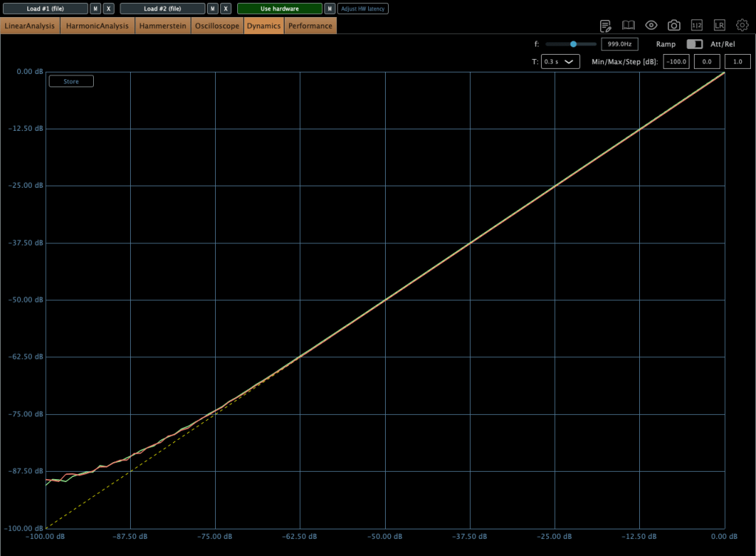The height and width of the screenshot is (556, 756).
Task: Click the eye visibility icon
Action: pos(651,26)
